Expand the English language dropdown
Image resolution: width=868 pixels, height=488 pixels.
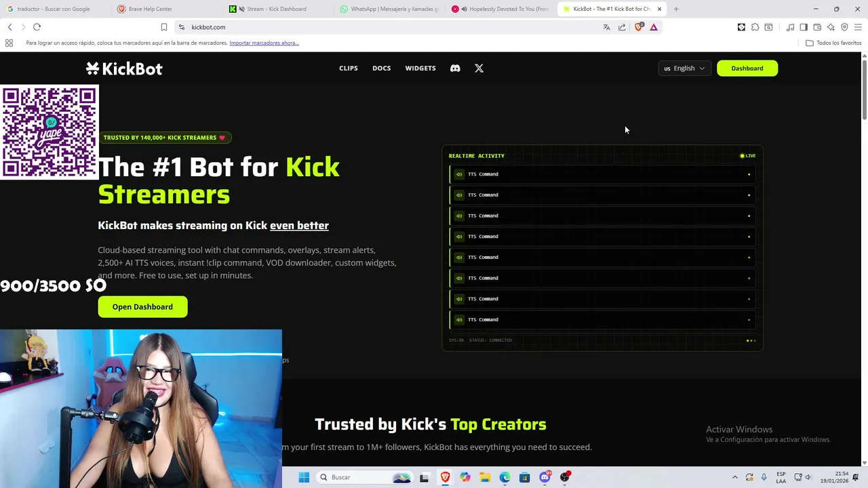point(684,68)
